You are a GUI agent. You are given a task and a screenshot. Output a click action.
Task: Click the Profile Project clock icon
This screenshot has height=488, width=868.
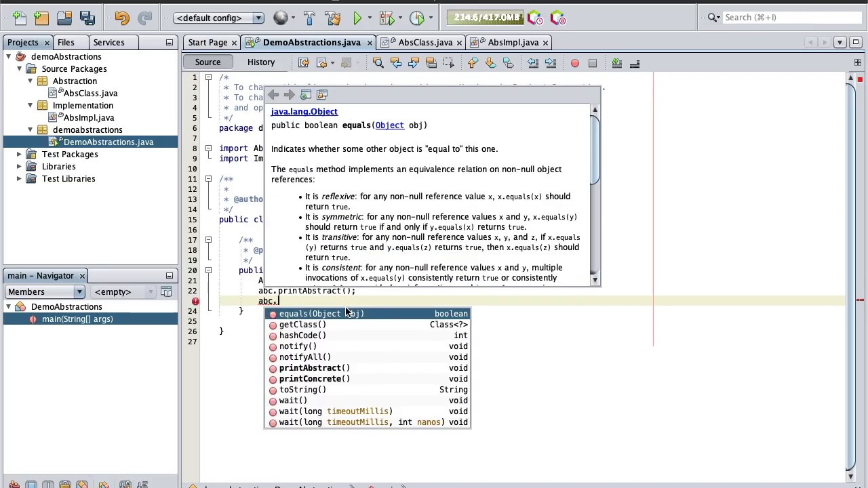pos(417,18)
